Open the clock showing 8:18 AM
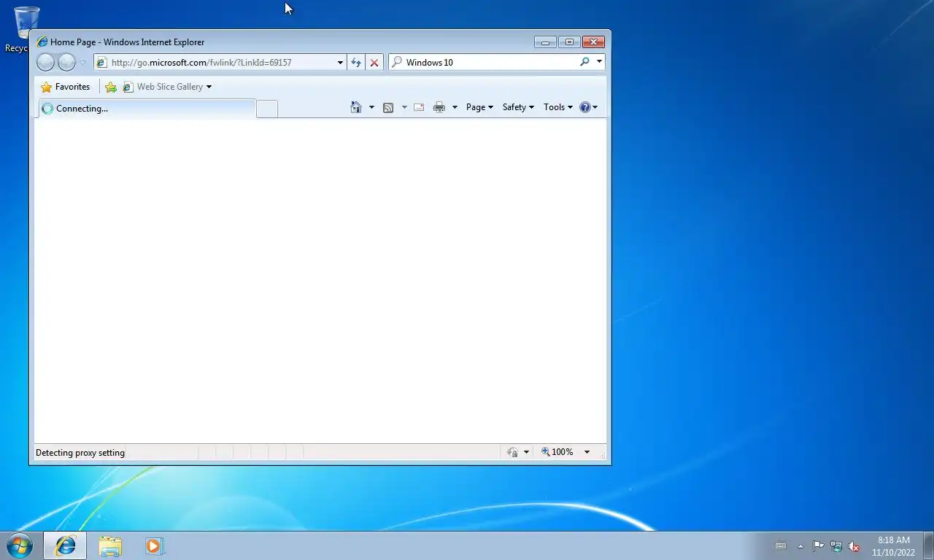This screenshot has height=560, width=934. 893,546
